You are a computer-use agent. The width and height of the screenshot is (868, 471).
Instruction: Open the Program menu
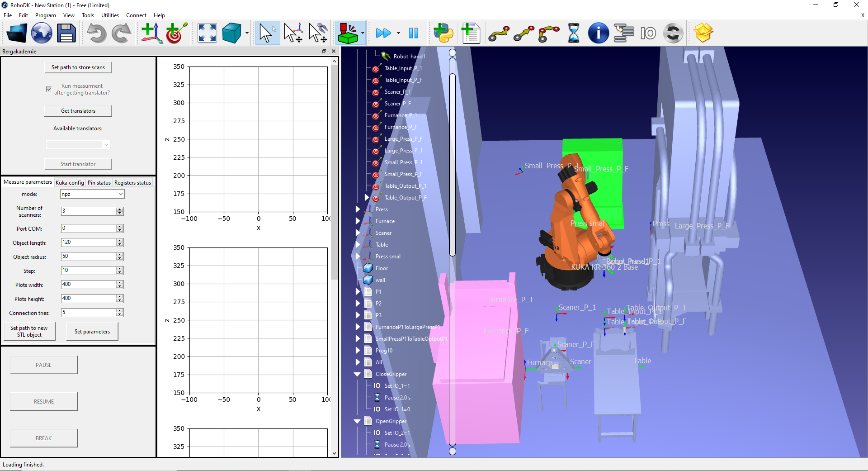[x=46, y=15]
